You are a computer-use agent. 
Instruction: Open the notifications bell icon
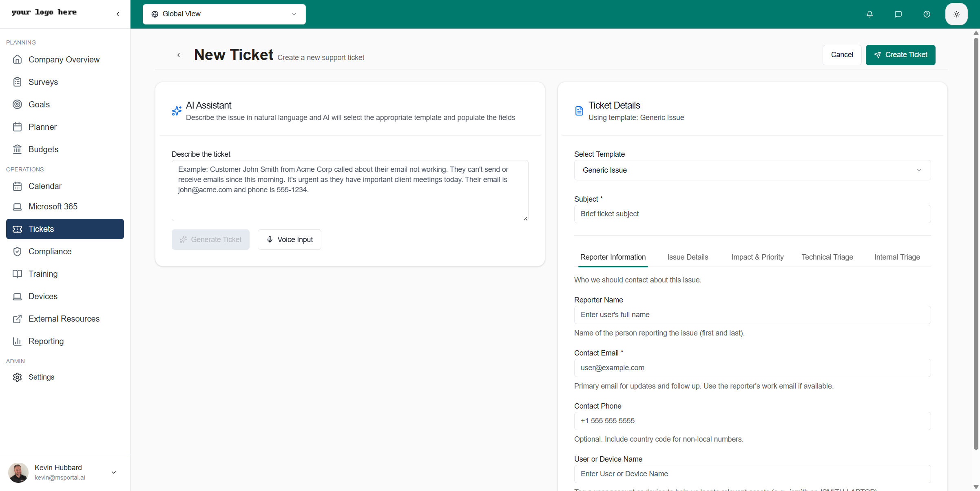(x=869, y=14)
